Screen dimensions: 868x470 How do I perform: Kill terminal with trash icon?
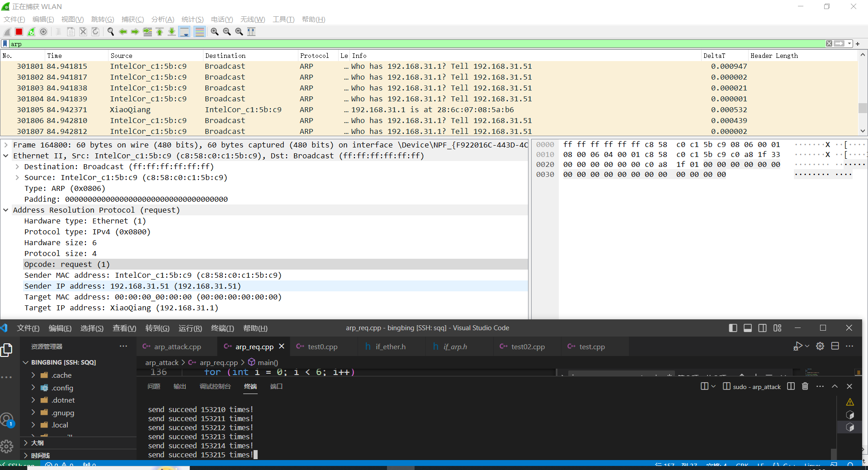tap(805, 386)
